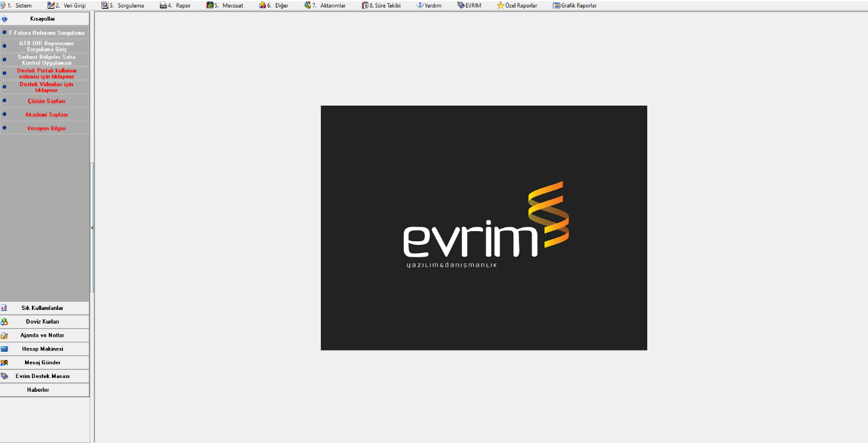Open the 1. Sistem menu
868x443 pixels.
(16, 6)
